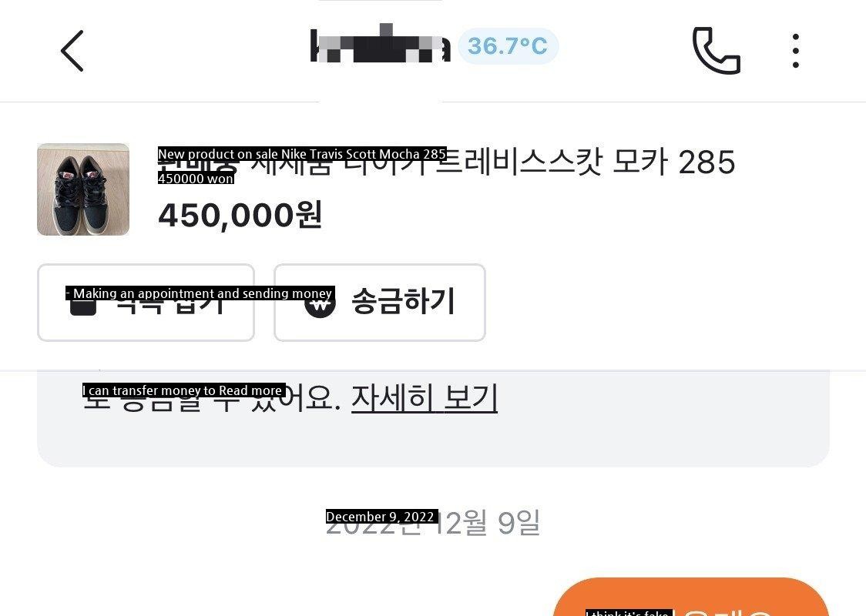Screen dimensions: 866x616
Task: Open listing title ending in 모카 285
Action: 446,162
